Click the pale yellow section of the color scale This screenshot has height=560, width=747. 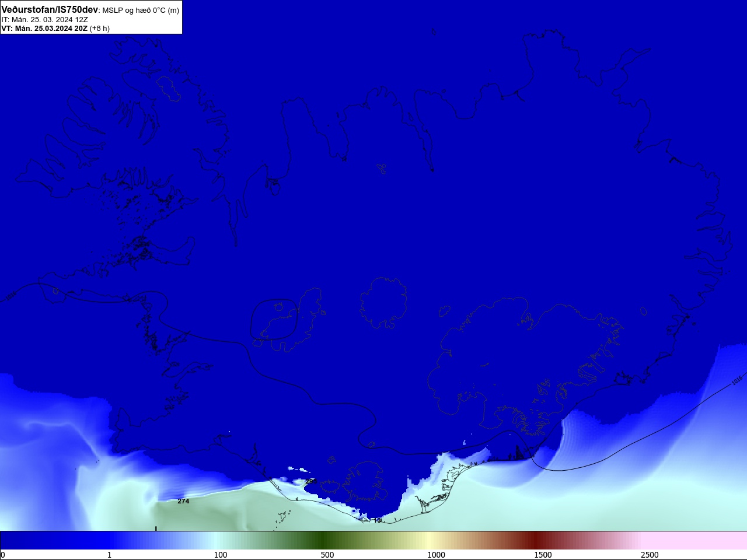pos(430,540)
